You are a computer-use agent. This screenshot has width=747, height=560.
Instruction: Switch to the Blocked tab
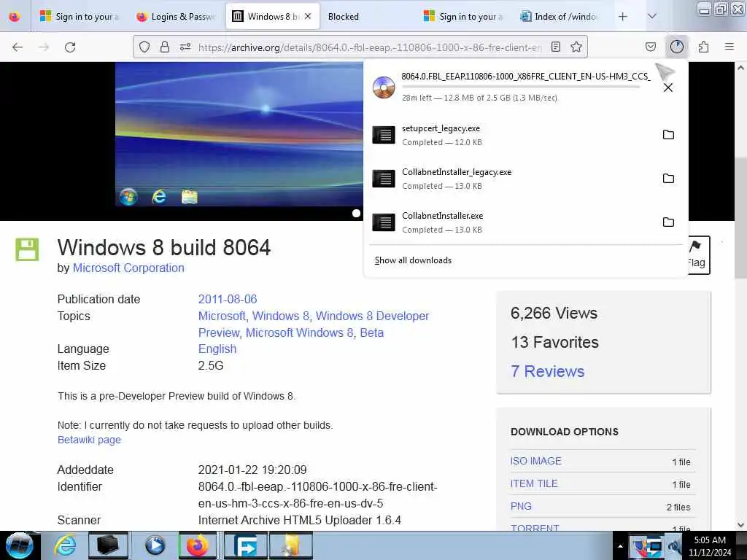367,17
